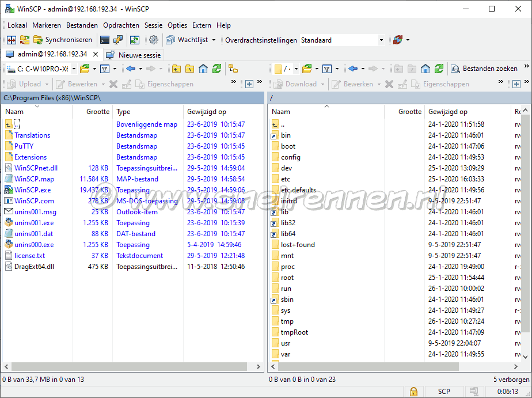This screenshot has width=532, height=398.
Task: Click the local parent directory icon
Action: click(176, 69)
